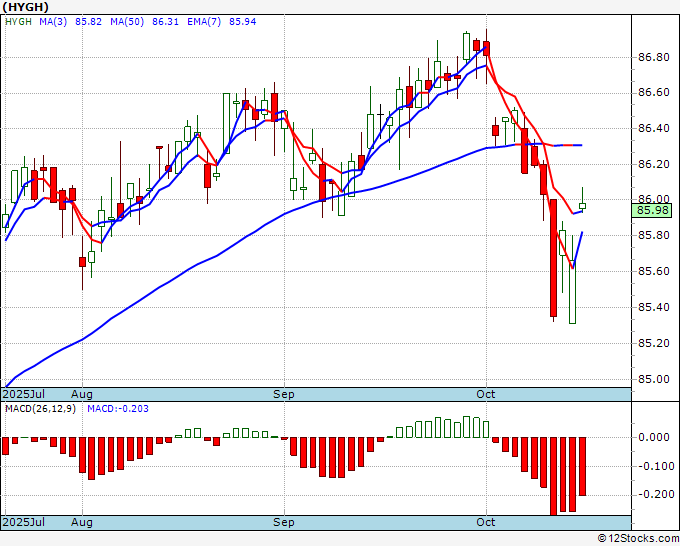Image resolution: width=680 pixels, height=546 pixels.
Task: Click the 85.00 price axis label
Action: pyautogui.click(x=653, y=379)
